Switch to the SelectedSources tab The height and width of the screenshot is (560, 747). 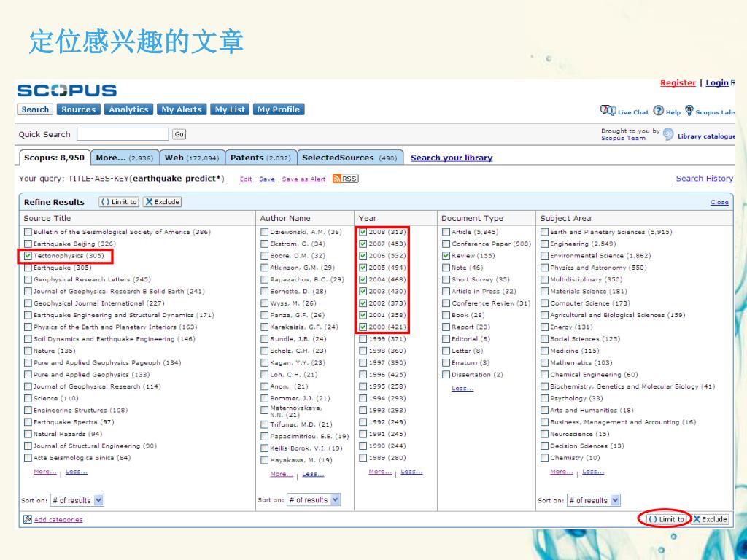(350, 157)
